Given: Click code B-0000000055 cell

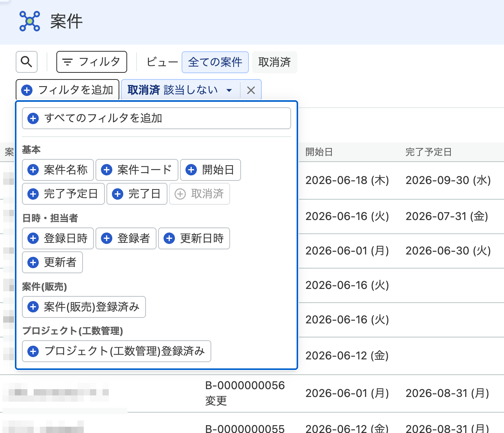Looking at the screenshot, I should pyautogui.click(x=245, y=428).
